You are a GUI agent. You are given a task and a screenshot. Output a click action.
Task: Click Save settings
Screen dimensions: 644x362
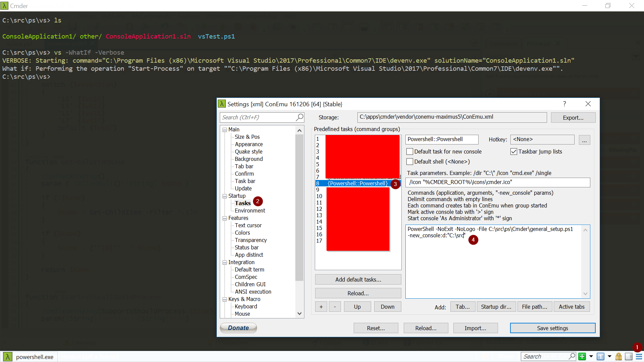click(552, 328)
